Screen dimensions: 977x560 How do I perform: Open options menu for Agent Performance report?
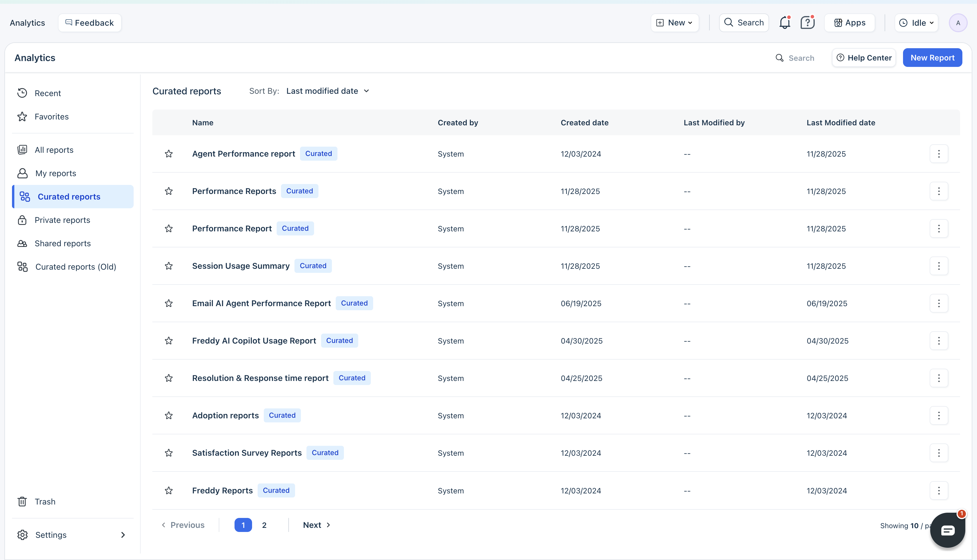938,154
